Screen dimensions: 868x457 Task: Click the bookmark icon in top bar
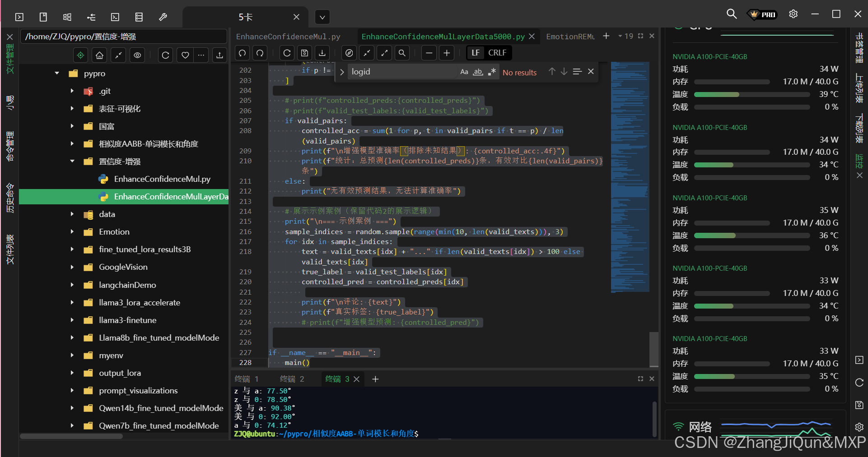tap(43, 17)
